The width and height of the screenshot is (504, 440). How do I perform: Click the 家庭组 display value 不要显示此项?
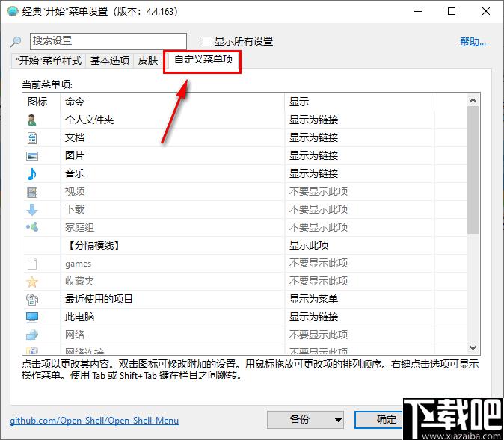[x=319, y=228]
